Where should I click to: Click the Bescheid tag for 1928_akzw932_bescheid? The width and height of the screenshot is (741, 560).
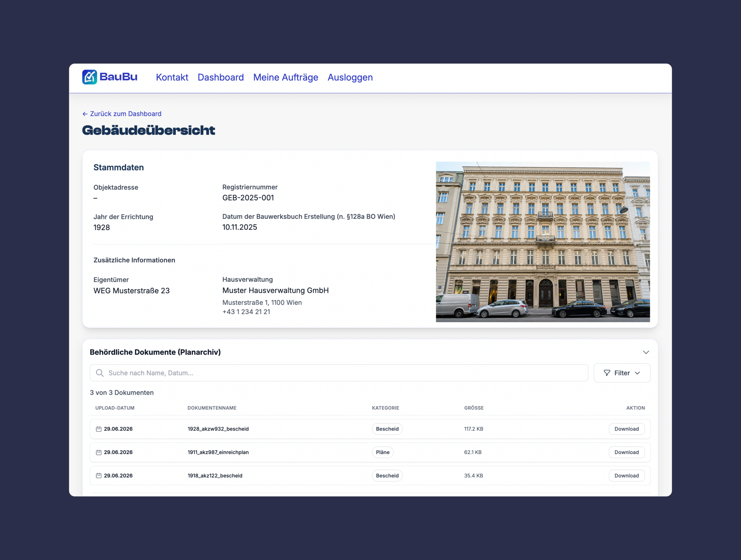coord(387,429)
